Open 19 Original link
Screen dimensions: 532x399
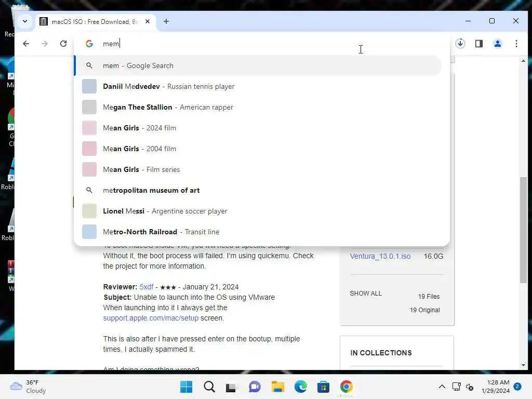coord(424,310)
